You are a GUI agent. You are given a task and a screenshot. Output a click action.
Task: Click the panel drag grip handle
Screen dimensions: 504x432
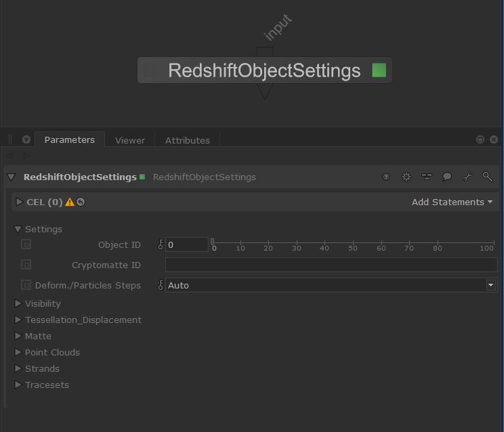pyautogui.click(x=10, y=139)
